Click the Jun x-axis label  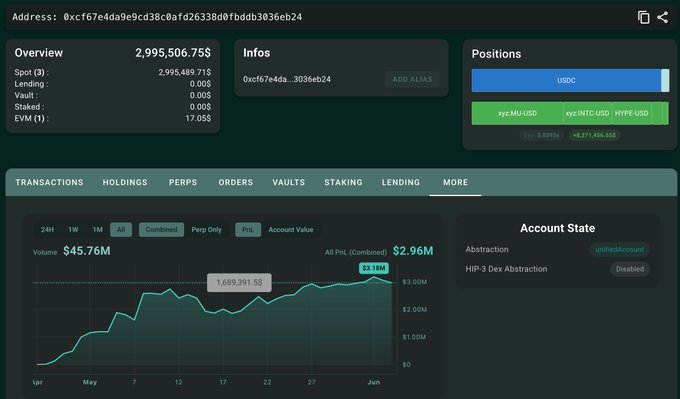pos(374,382)
